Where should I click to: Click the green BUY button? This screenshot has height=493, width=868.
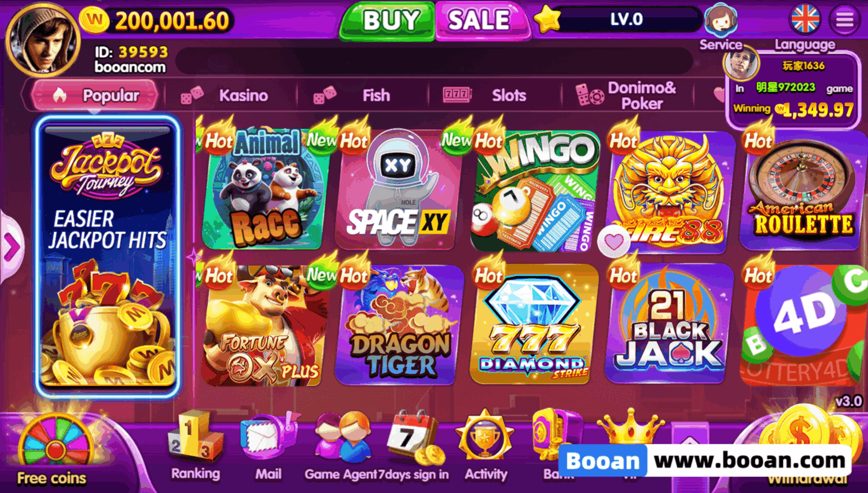(x=387, y=21)
